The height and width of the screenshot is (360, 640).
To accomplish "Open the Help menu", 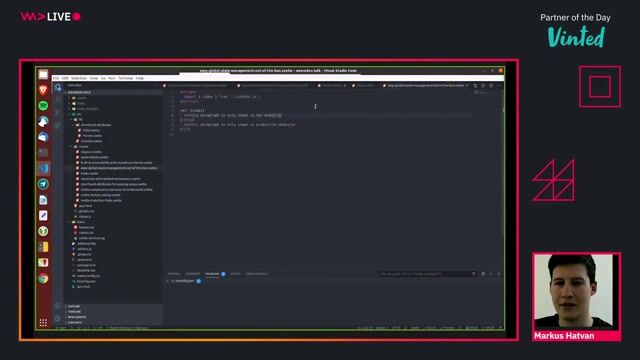I will click(140, 78).
